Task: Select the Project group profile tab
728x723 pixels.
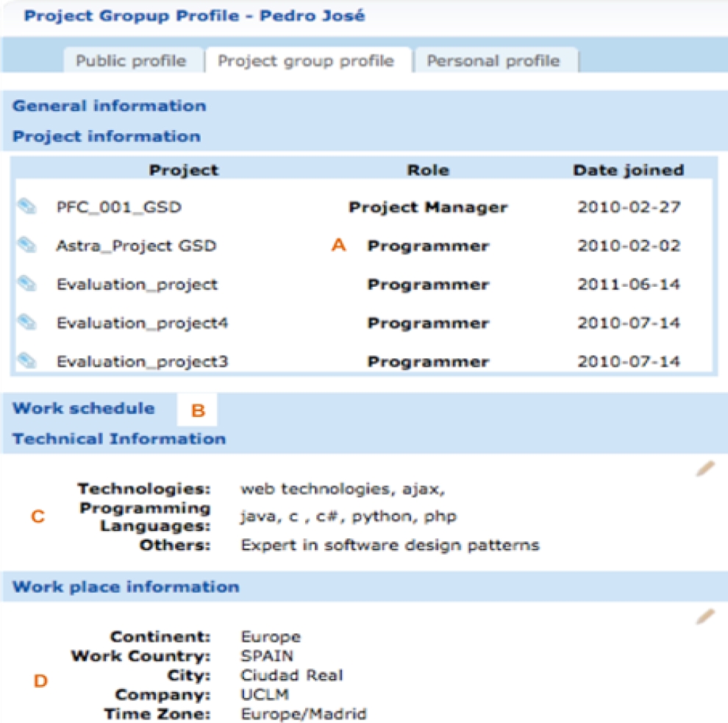Action: pyautogui.click(x=305, y=61)
